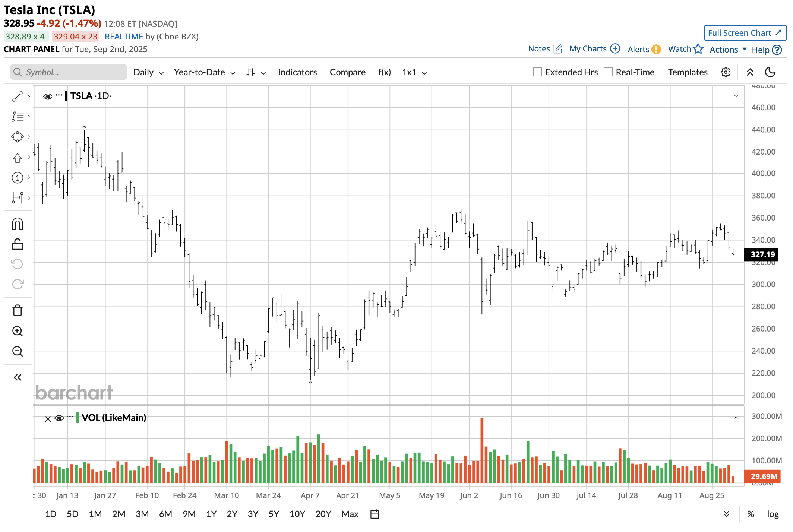Open chart settings gear icon
793x532 pixels.
click(x=725, y=72)
